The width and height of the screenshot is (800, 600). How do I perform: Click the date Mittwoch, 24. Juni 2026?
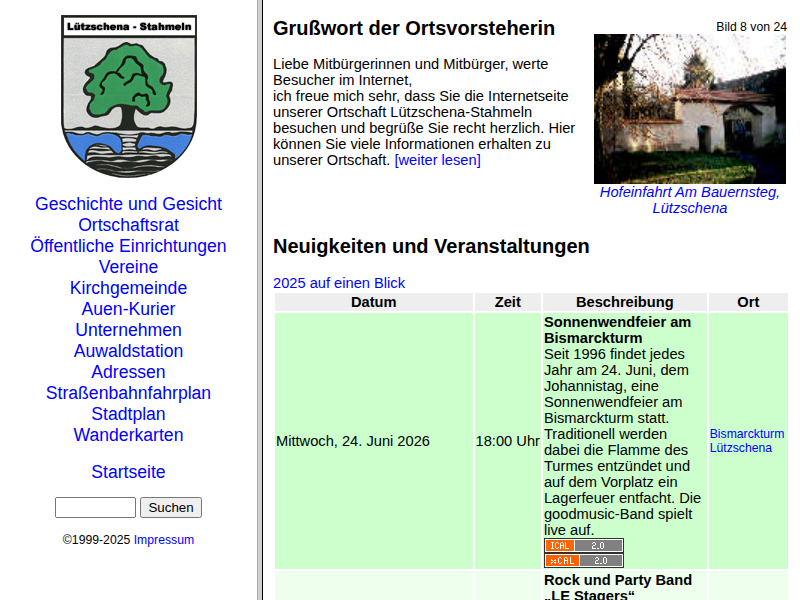pos(353,441)
